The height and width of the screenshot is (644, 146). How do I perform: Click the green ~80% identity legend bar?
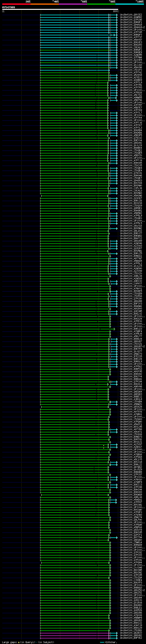pos(101,4)
